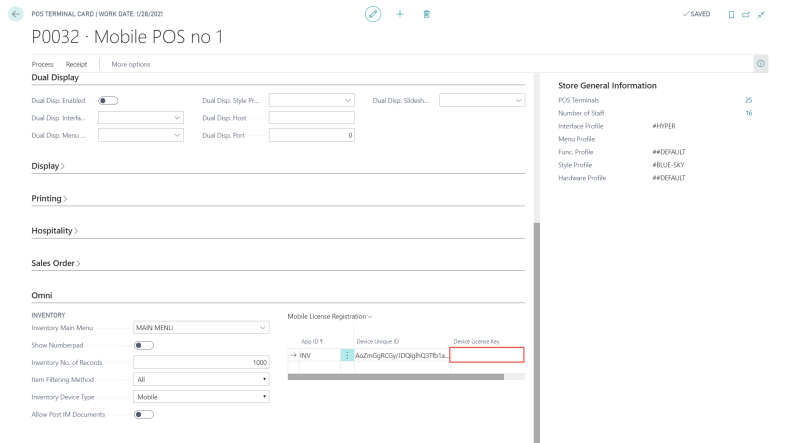The height and width of the screenshot is (443, 800).
Task: Enable the Dual Disp. Enabled toggle
Action: click(x=107, y=100)
